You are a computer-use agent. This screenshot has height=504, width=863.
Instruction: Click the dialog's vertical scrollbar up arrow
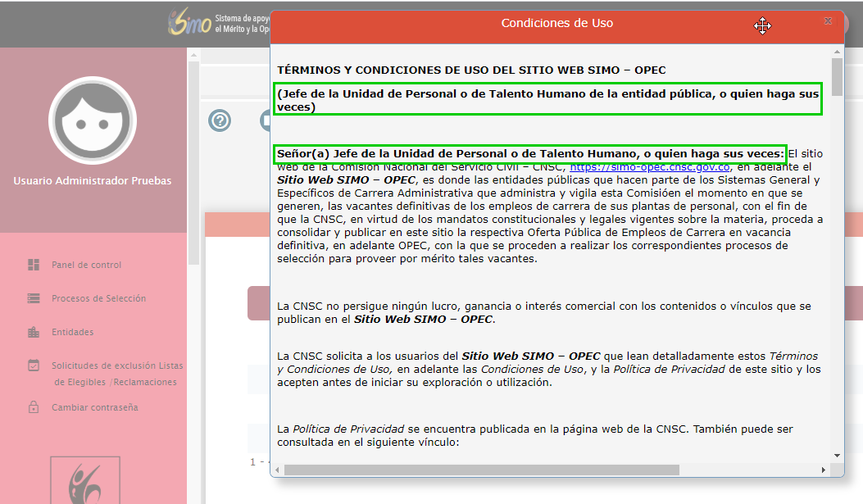click(x=837, y=52)
